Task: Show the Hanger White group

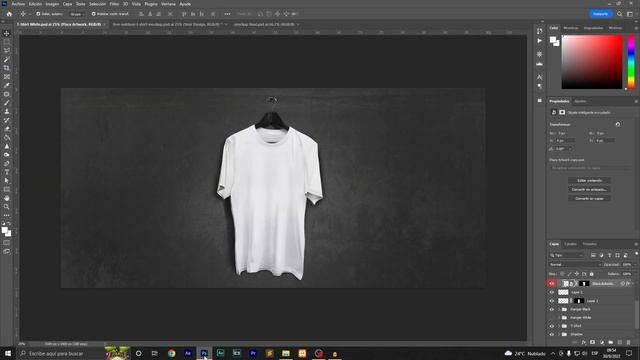Action: [552, 318]
